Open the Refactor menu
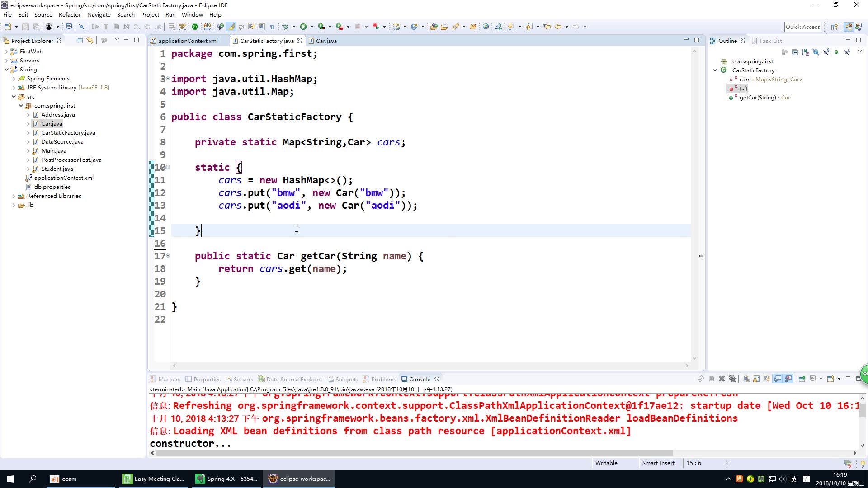This screenshot has height=488, width=868. (70, 14)
